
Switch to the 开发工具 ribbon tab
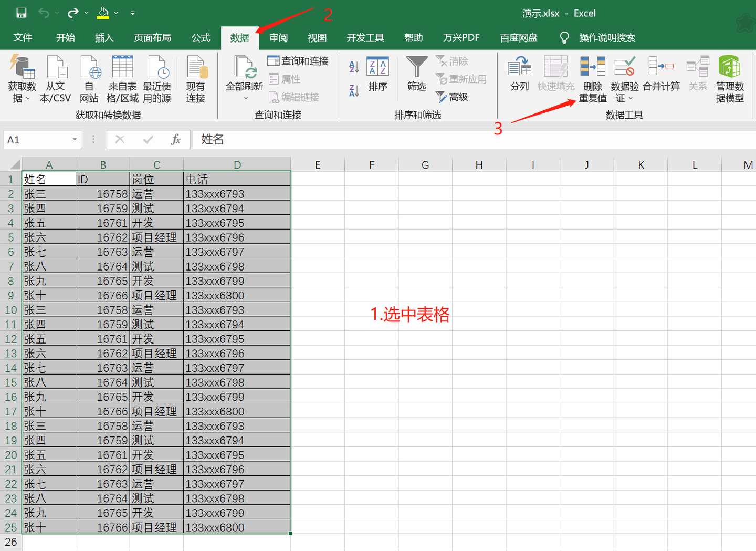(x=365, y=37)
